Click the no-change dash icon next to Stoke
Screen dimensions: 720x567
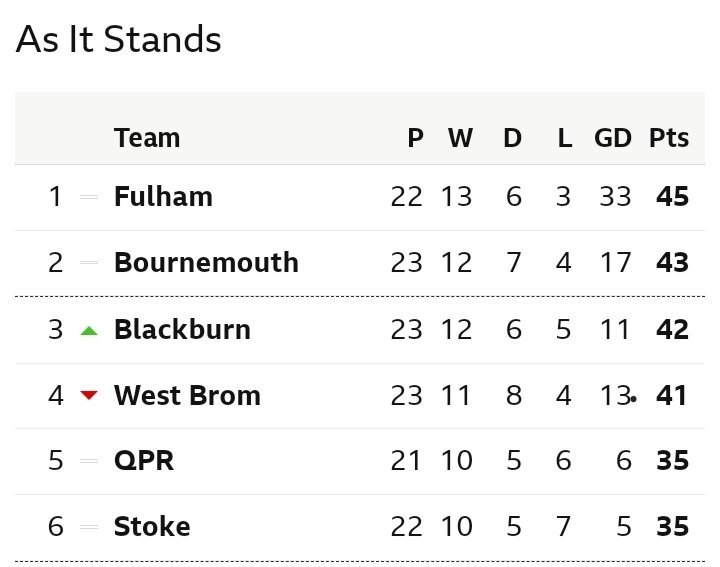click(x=89, y=527)
